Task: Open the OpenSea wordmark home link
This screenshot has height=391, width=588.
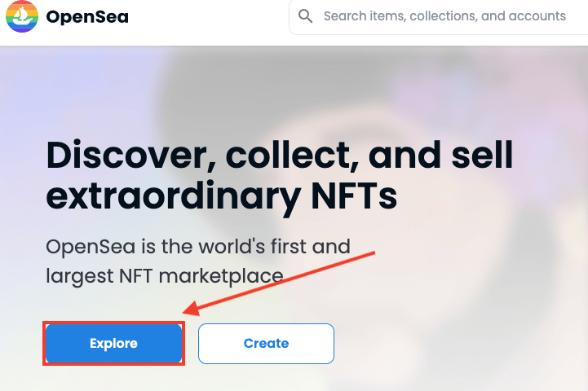Action: coord(87,17)
